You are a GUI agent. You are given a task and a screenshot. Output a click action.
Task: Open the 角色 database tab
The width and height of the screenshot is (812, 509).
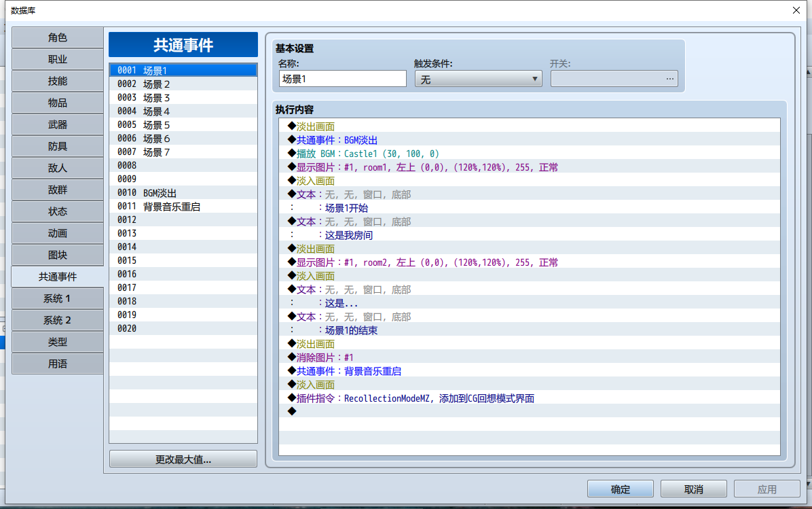58,38
